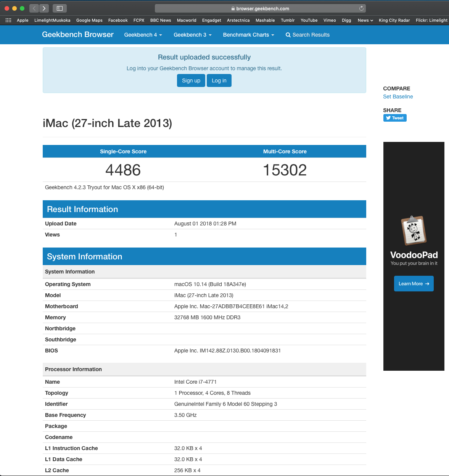Select the single-core score 4486
This screenshot has width=449, height=476.
123,170
